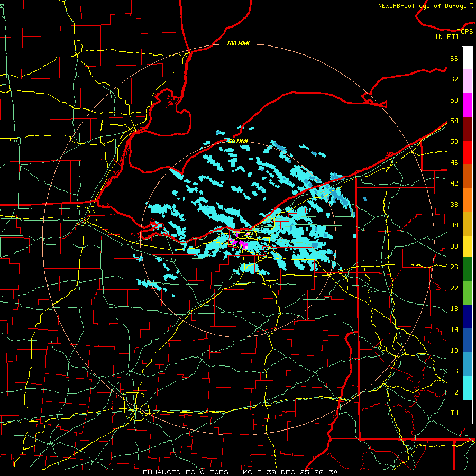Click the yellow 30 kft legend swatch
Image resolution: width=476 pixels, height=476 pixels.
467,246
